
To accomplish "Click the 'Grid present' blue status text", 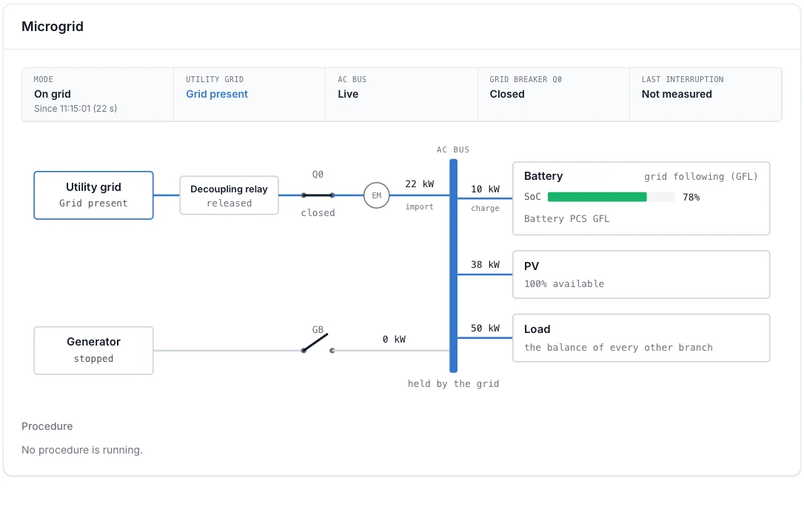I will pos(217,94).
